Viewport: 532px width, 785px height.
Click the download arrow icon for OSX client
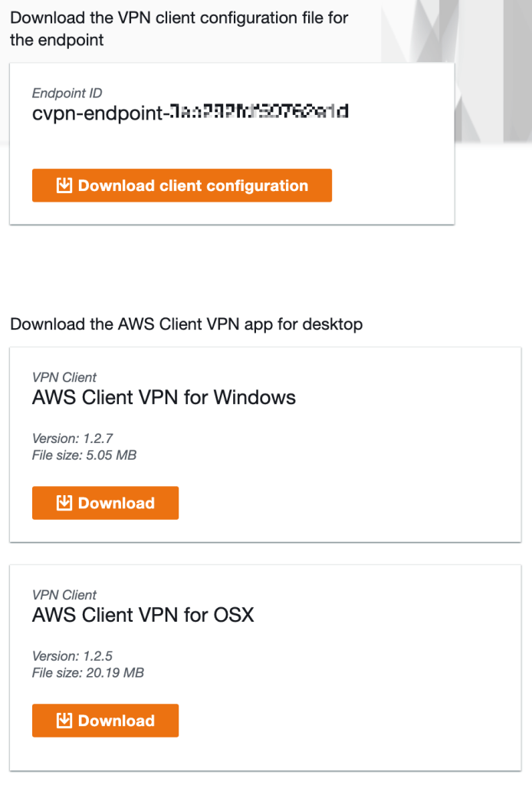(64, 721)
